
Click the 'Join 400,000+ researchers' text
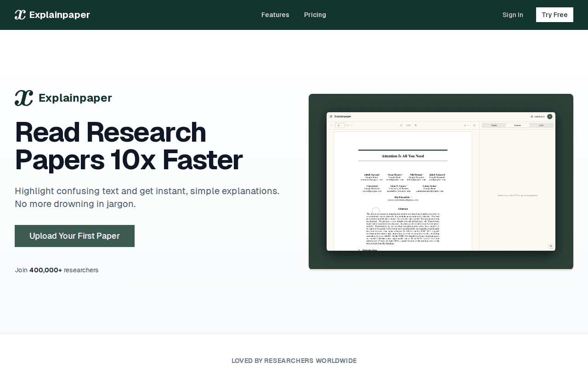pyautogui.click(x=57, y=270)
